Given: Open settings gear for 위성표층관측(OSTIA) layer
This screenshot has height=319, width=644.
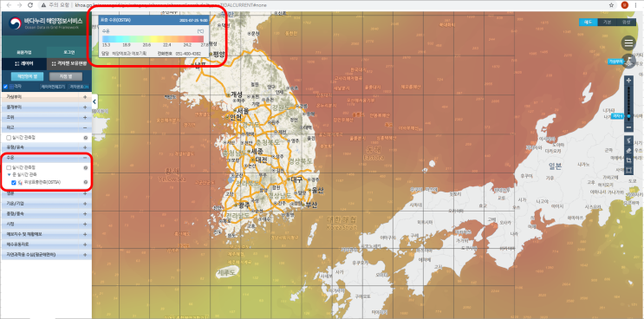Looking at the screenshot, I should coord(86,182).
